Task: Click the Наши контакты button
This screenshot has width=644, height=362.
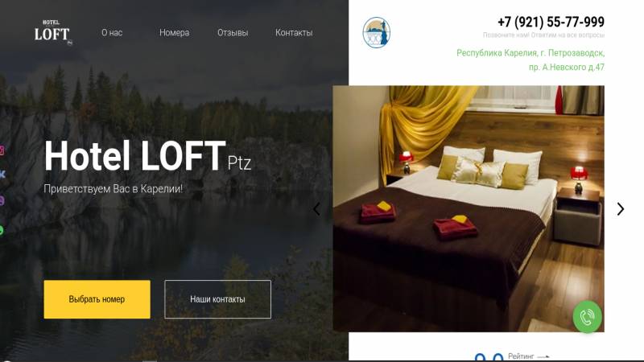Action: [217, 299]
